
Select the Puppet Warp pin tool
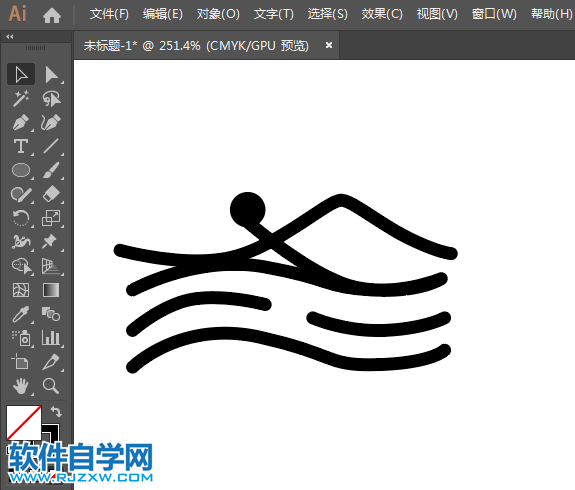tap(51, 242)
